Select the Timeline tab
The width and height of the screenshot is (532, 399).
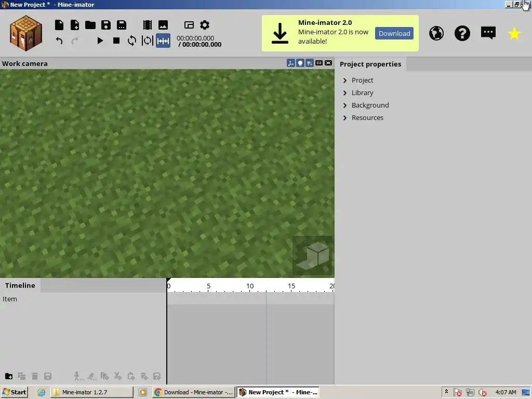[x=20, y=285]
